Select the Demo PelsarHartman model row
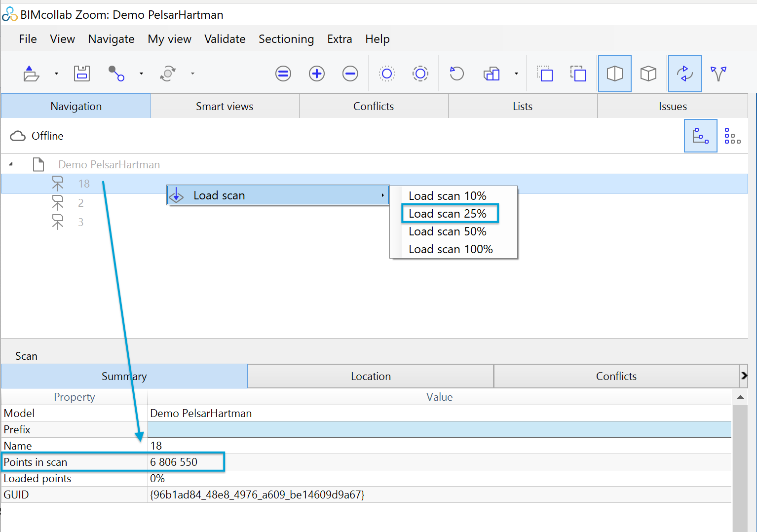 point(109,164)
